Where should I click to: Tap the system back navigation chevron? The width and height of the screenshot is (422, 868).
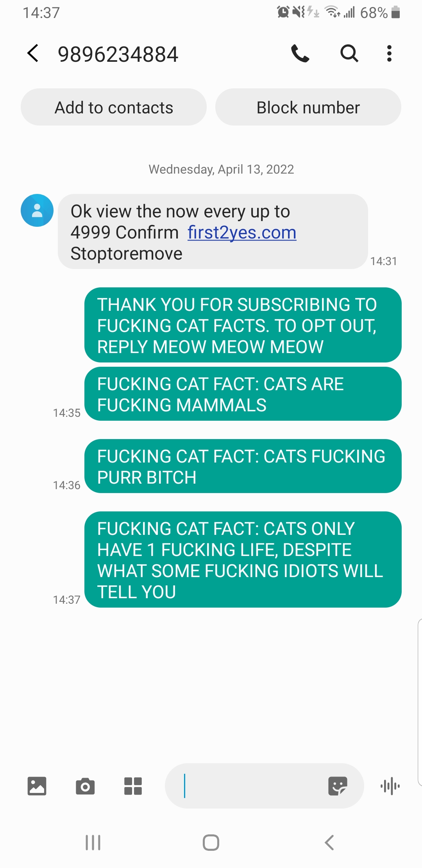(329, 843)
